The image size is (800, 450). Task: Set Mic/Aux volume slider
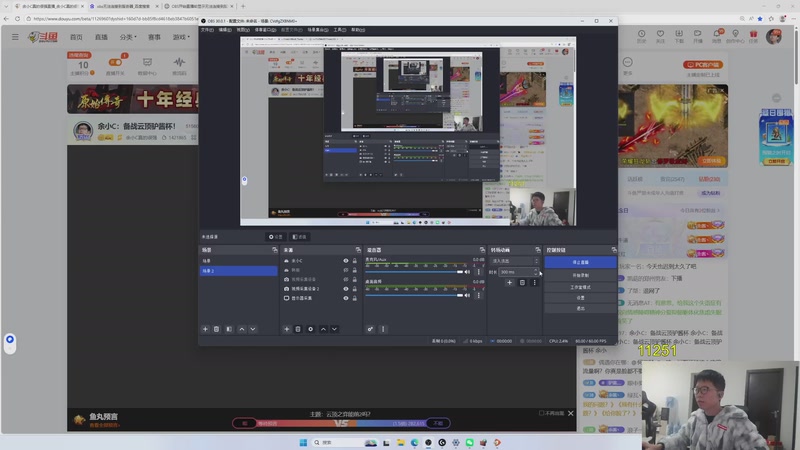414,272
